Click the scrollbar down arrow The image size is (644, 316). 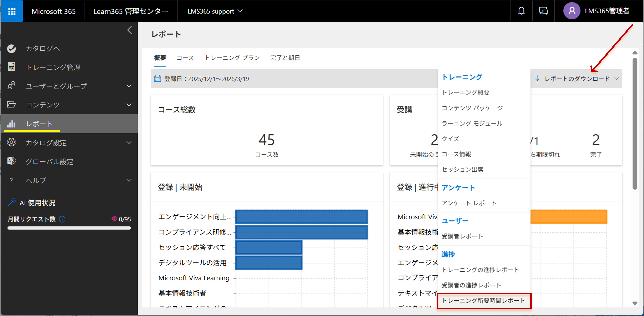[x=635, y=304]
